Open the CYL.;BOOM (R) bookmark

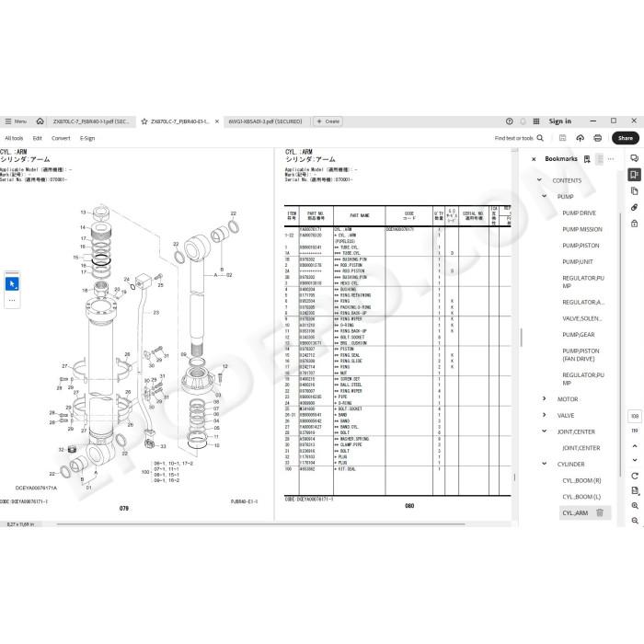click(581, 480)
